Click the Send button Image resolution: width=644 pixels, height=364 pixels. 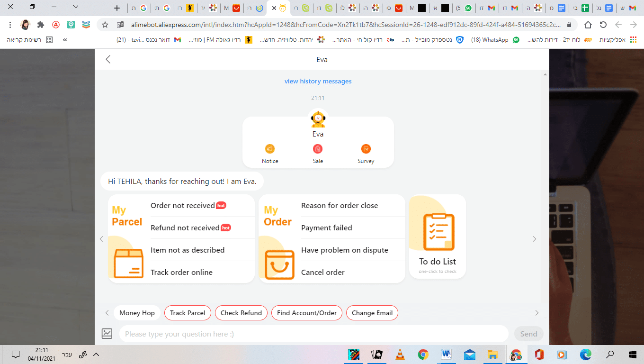[528, 334]
